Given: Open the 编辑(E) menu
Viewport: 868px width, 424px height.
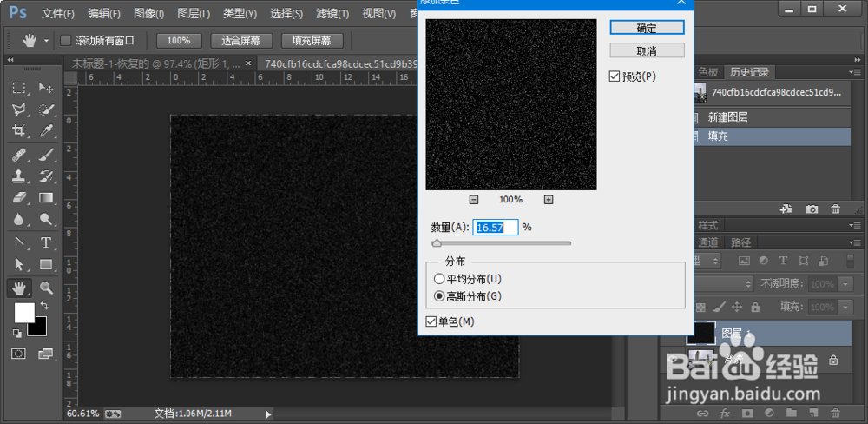Looking at the screenshot, I should (x=104, y=14).
